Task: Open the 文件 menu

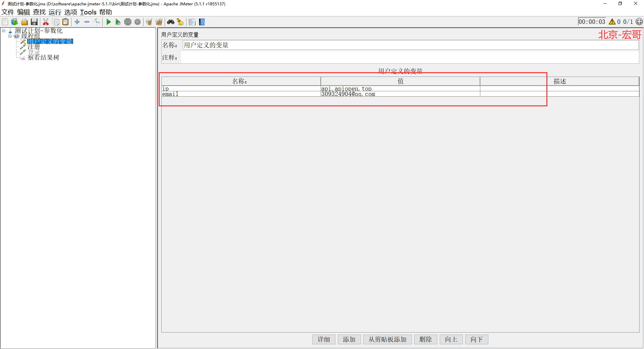Action: (x=8, y=12)
